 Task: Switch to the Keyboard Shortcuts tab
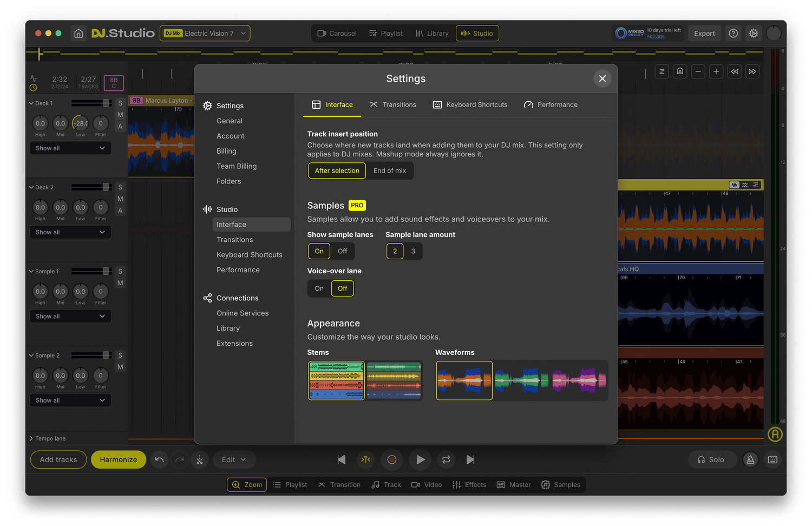click(x=470, y=105)
